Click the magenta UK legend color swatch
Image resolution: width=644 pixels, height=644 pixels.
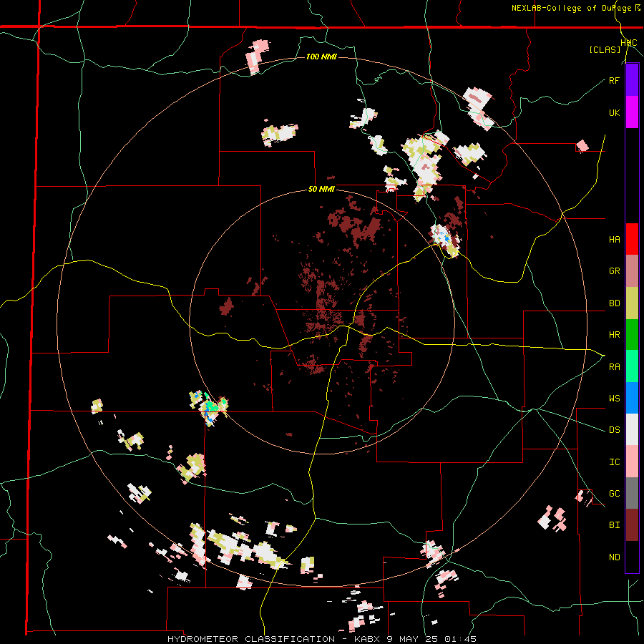pos(632,112)
